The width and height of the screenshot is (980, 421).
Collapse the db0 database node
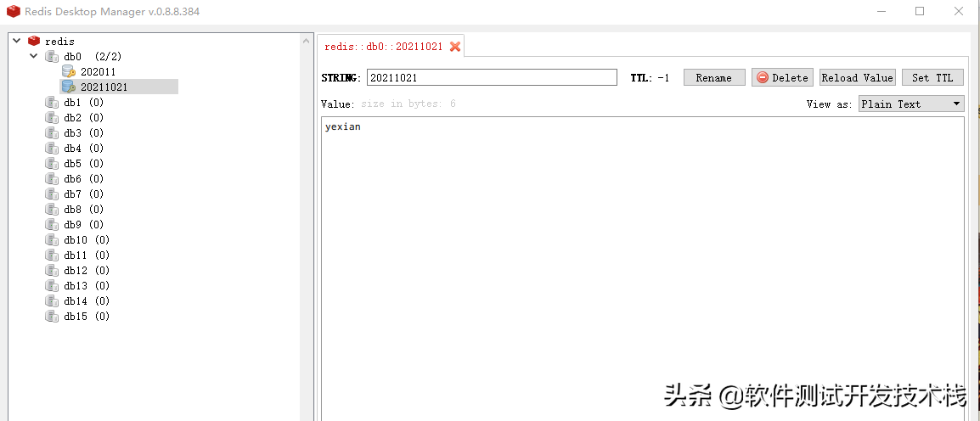[34, 56]
